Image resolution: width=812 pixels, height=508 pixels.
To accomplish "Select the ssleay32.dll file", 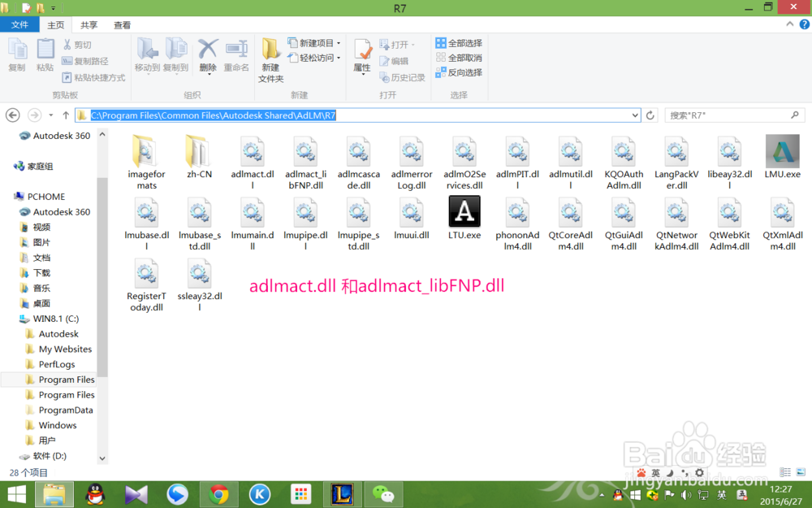I will (x=200, y=284).
